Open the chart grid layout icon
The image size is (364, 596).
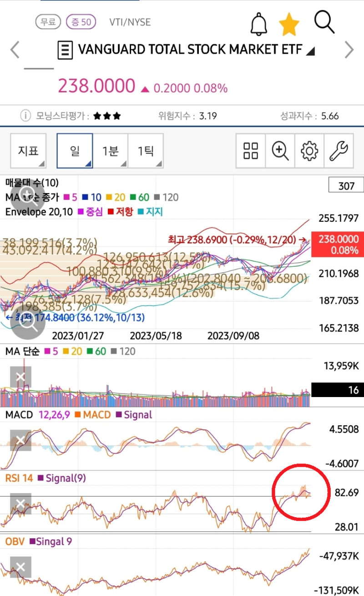251,151
